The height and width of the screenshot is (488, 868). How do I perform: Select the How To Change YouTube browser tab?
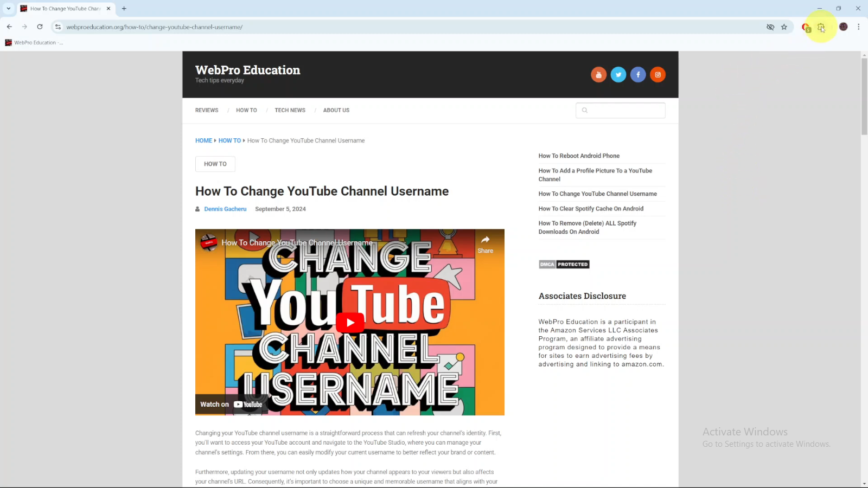[66, 9]
